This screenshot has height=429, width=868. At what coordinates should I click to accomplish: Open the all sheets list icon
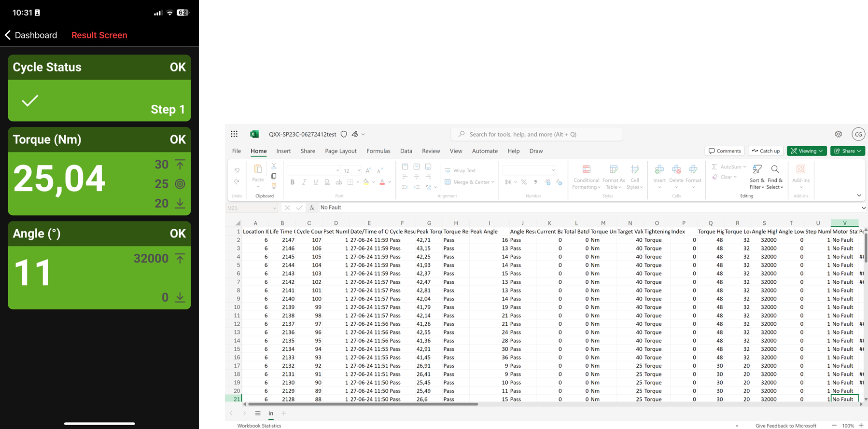tap(258, 414)
